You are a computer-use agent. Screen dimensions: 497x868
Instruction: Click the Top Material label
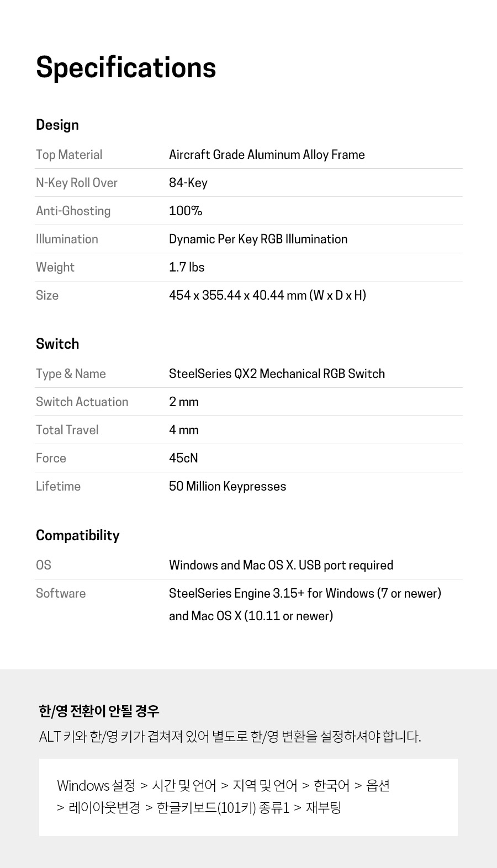69,155
